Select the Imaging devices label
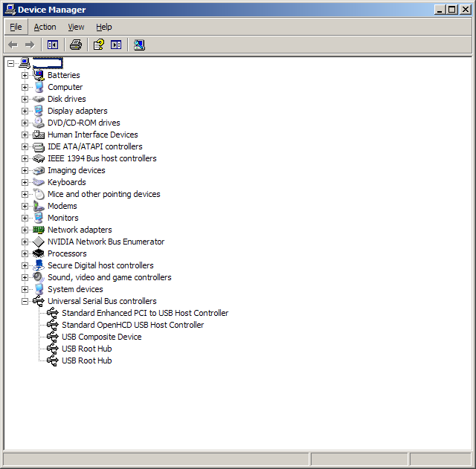The image size is (476, 469). [x=76, y=170]
